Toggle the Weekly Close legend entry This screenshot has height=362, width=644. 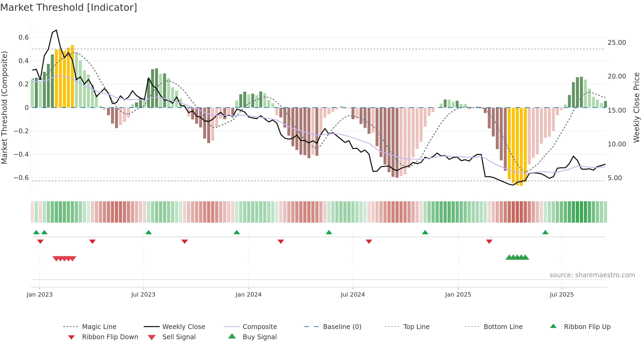coord(174,327)
